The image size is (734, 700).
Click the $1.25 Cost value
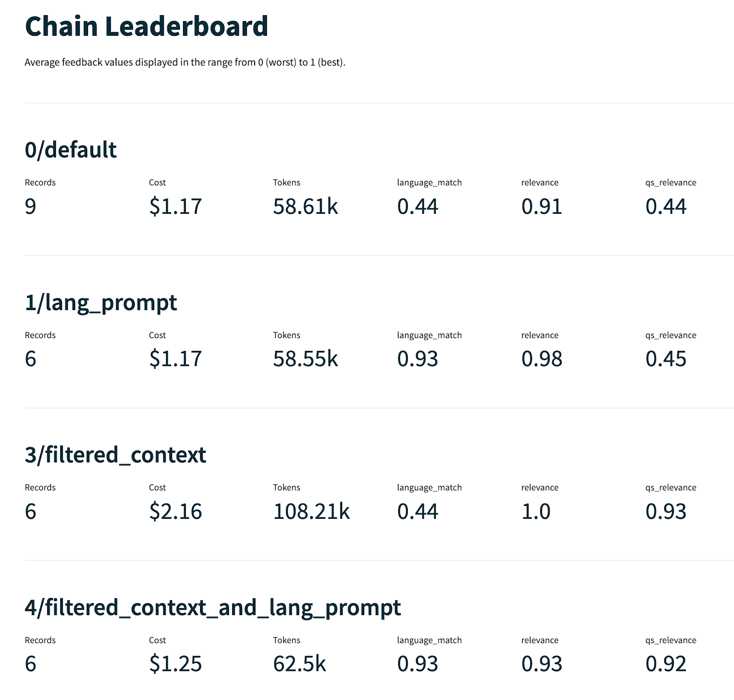click(175, 664)
